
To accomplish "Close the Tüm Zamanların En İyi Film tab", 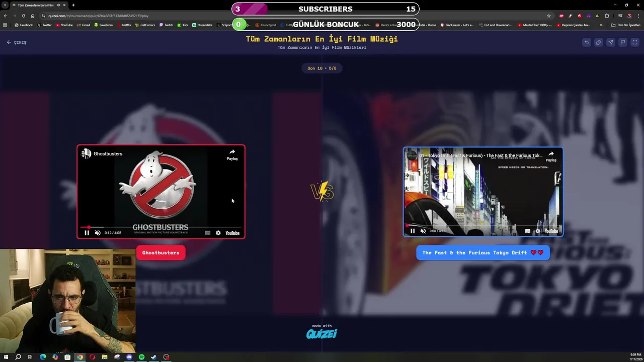I will (65, 5).
